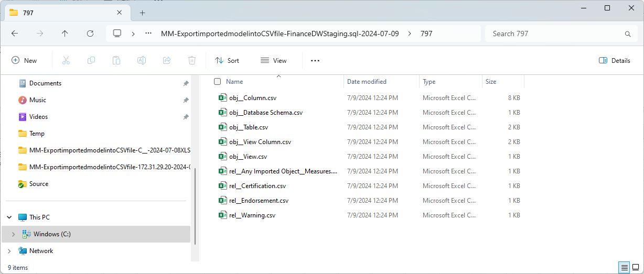This screenshot has width=644, height=274.
Task: Go up one folder level
Action: point(65,34)
